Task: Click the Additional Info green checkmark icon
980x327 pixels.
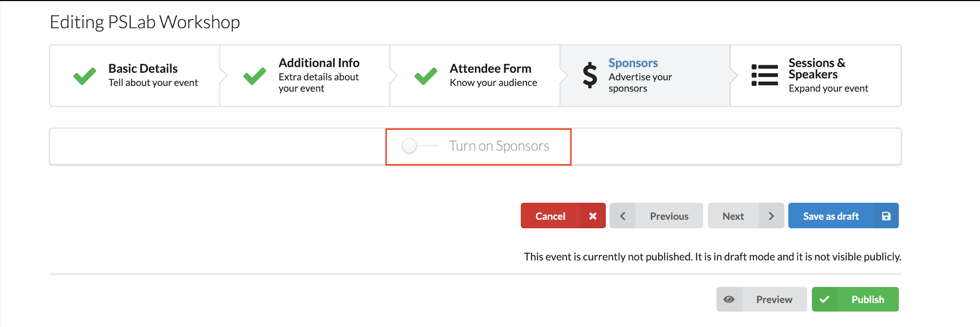Action: coord(254,76)
